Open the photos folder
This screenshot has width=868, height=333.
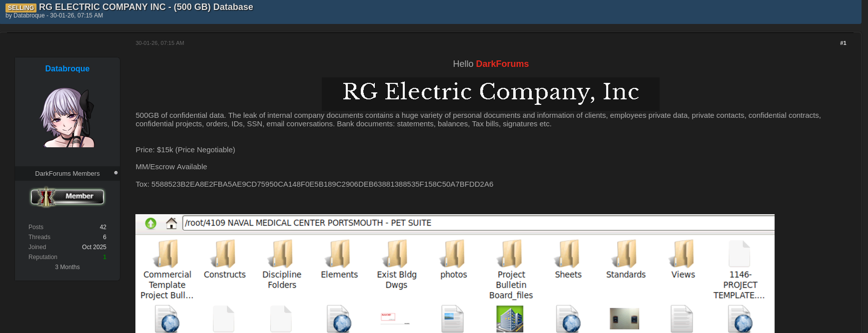tap(454, 259)
